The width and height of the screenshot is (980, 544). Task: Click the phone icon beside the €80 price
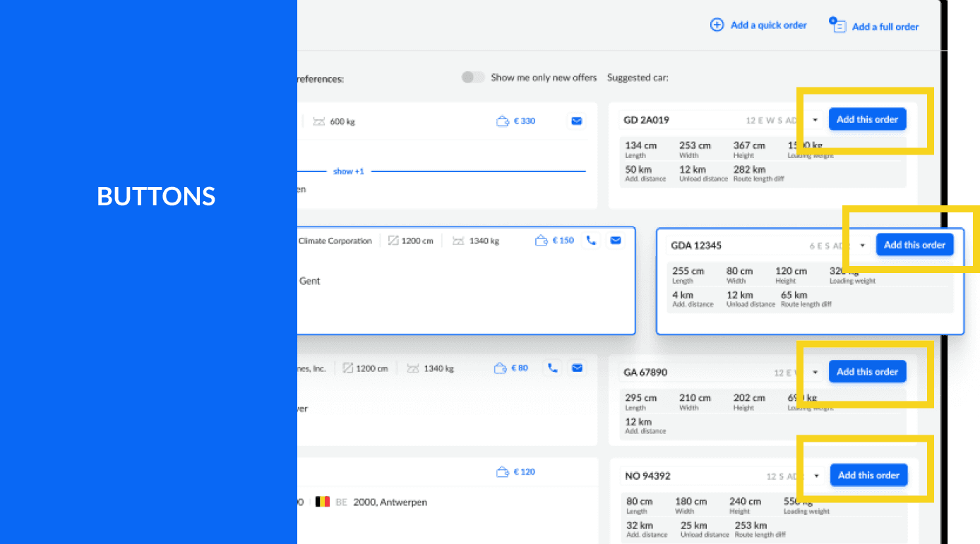click(x=552, y=368)
